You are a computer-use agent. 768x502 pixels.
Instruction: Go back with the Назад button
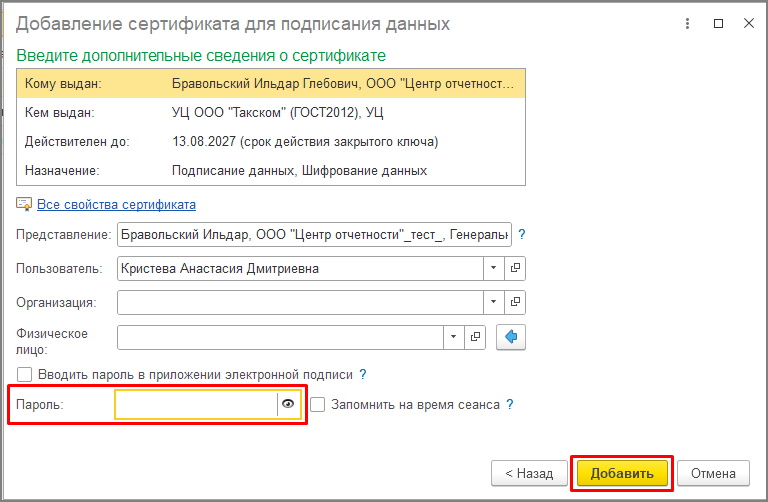(529, 473)
